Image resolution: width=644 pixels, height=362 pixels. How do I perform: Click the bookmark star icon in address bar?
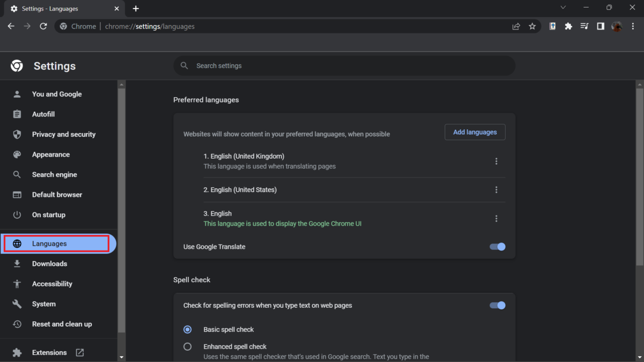point(532,26)
